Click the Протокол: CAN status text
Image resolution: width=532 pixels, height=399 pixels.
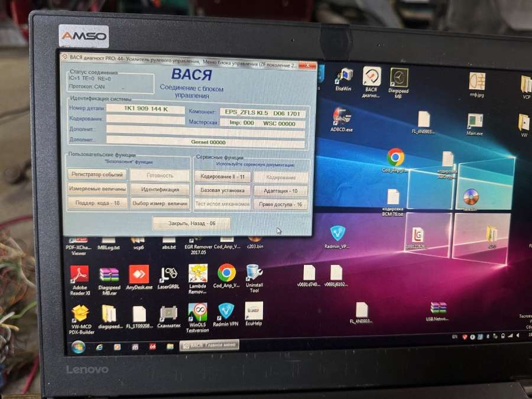click(x=86, y=86)
